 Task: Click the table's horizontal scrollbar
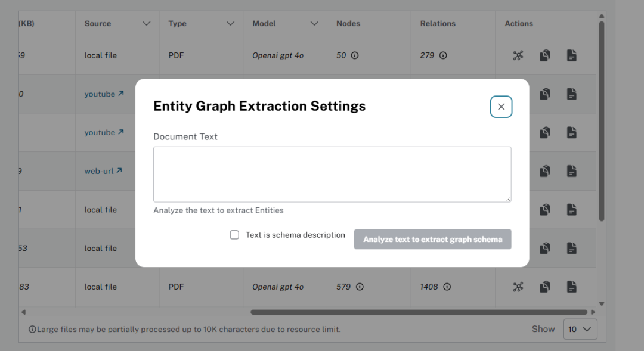pos(419,312)
